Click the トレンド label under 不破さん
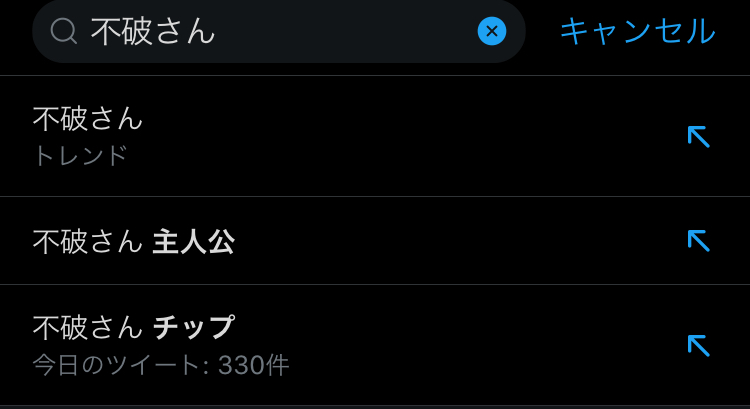Image resolution: width=750 pixels, height=409 pixels. click(x=80, y=156)
